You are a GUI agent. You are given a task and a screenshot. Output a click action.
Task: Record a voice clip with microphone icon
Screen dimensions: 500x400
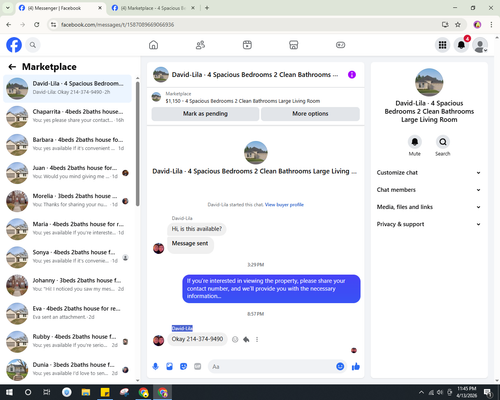(x=155, y=367)
